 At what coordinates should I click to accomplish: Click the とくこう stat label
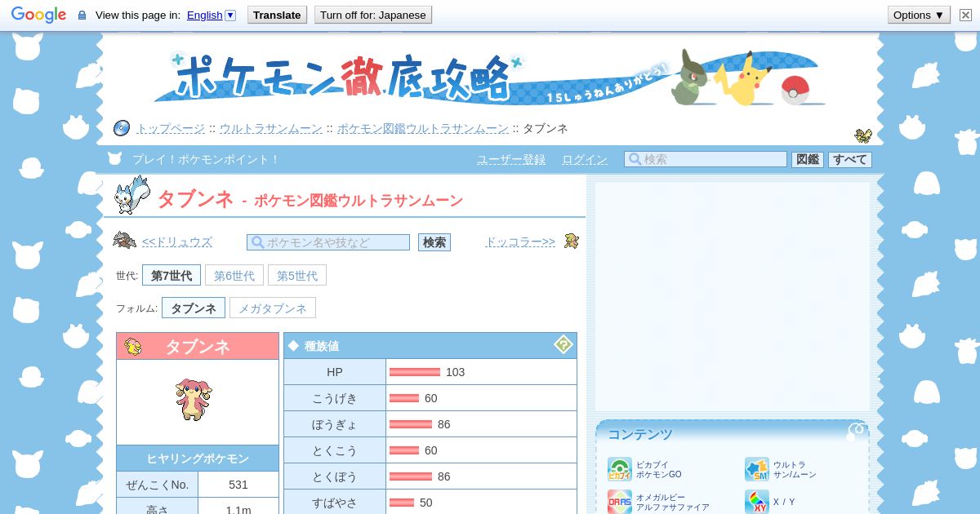click(x=335, y=450)
